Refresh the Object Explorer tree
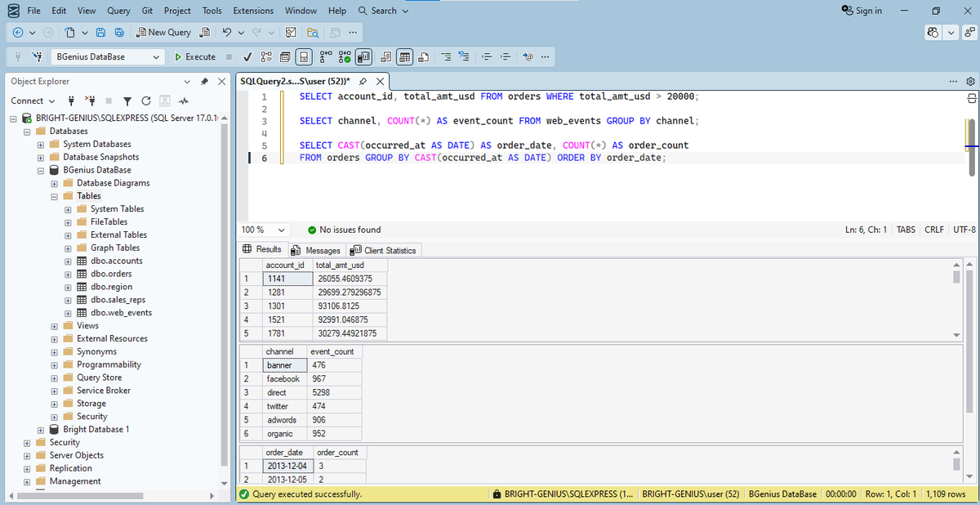Screen dimensions: 980x505 [145, 101]
